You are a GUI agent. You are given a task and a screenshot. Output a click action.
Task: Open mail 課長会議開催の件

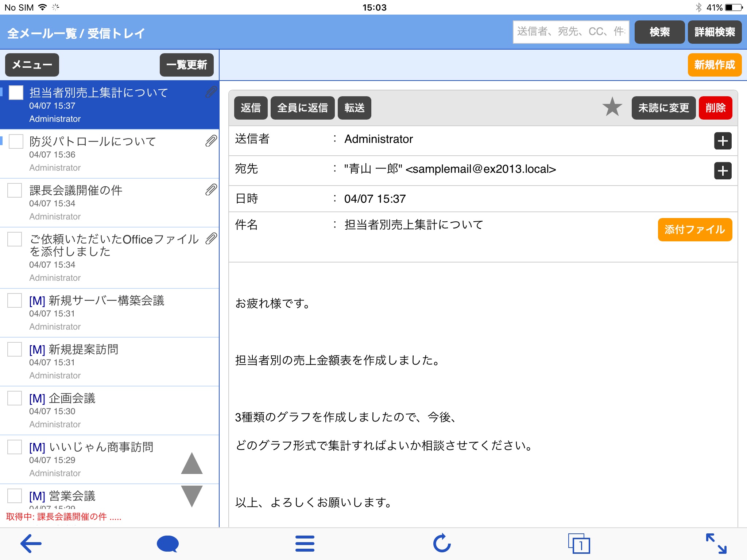[109, 203]
